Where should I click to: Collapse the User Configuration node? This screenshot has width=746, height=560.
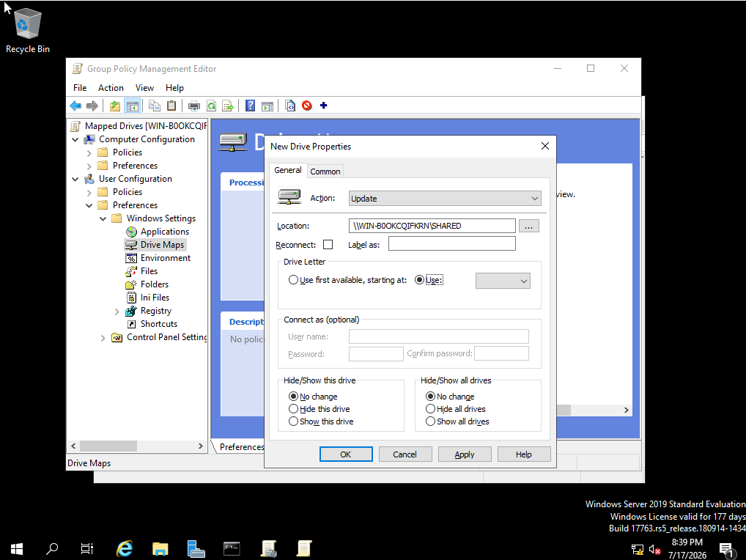click(x=75, y=179)
